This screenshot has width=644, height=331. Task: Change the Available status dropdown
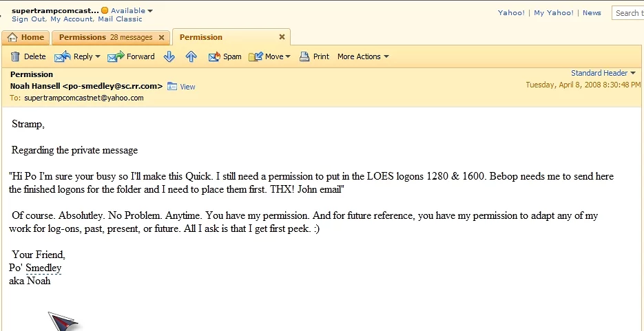point(150,11)
